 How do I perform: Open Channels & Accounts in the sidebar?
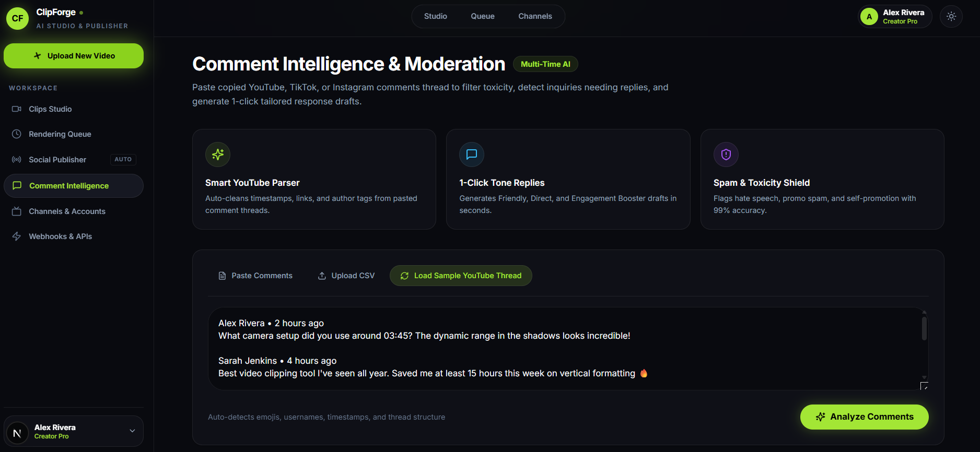click(x=74, y=211)
